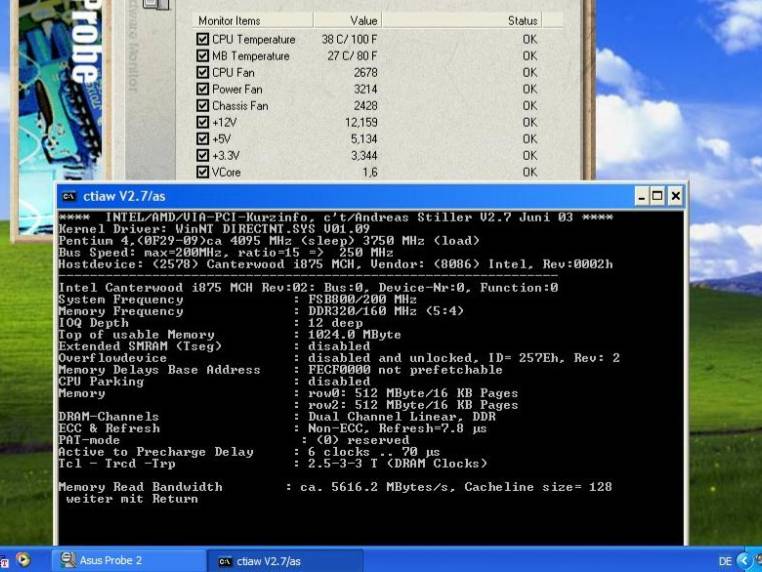Click the 'row2: 512 MByte/16 KB Pages' line

pos(413,405)
